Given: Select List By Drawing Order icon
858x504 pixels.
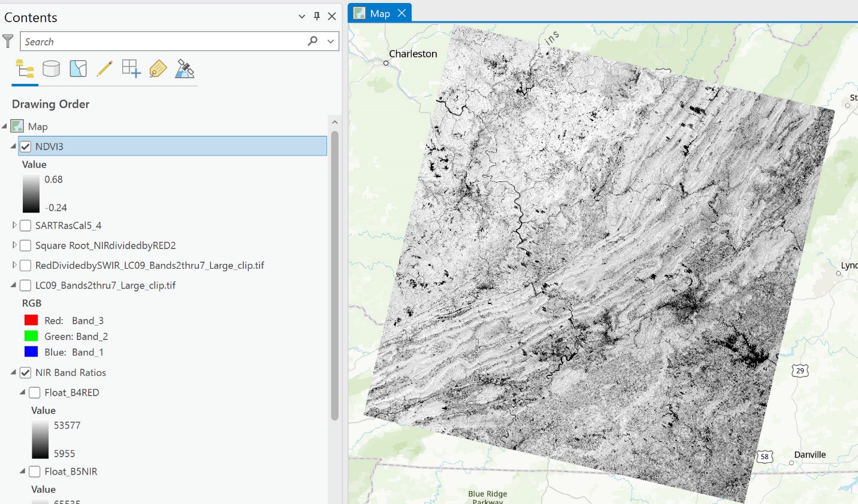Looking at the screenshot, I should pos(25,69).
